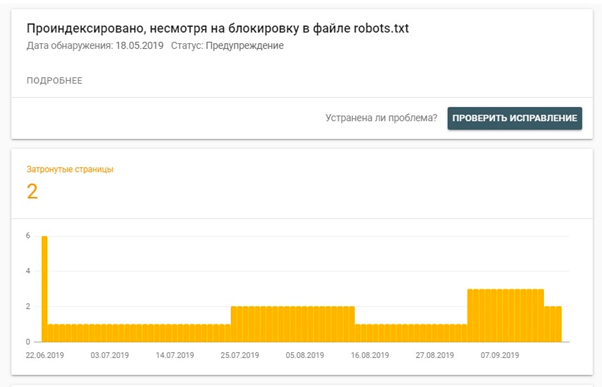Click the issue title about robots.txt
Viewport: 602px width, 387px height.
(218, 28)
